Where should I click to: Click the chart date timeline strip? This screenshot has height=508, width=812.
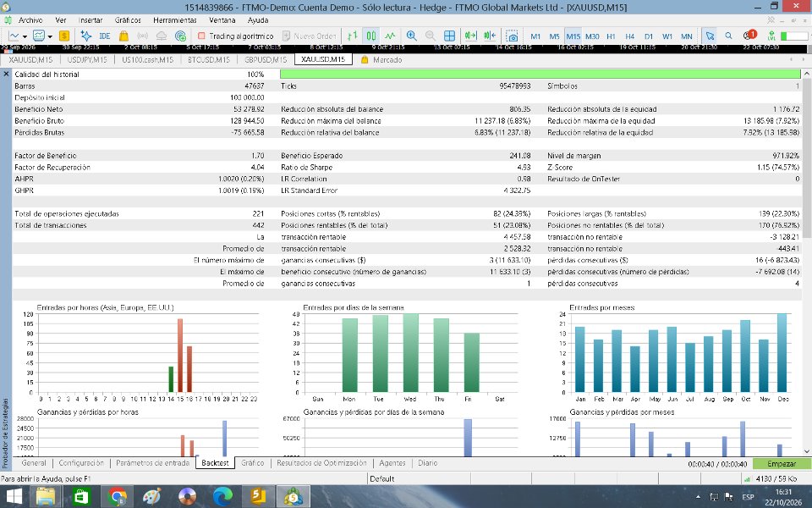click(x=404, y=47)
